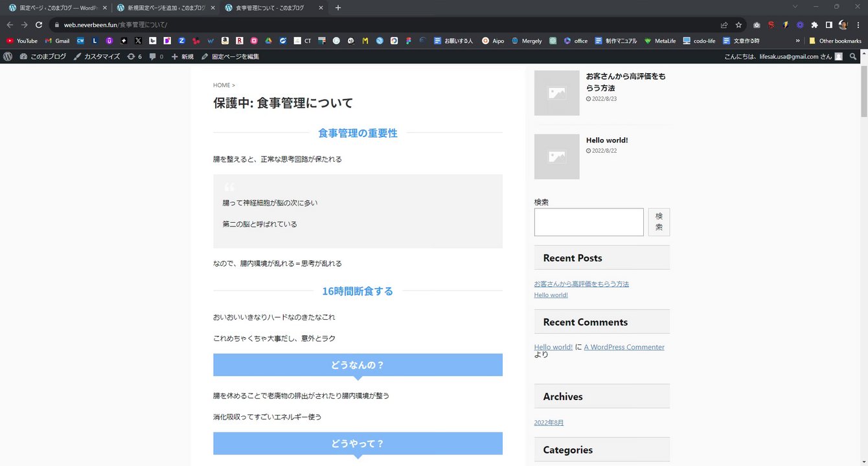Open the CT bookmark

[303, 41]
